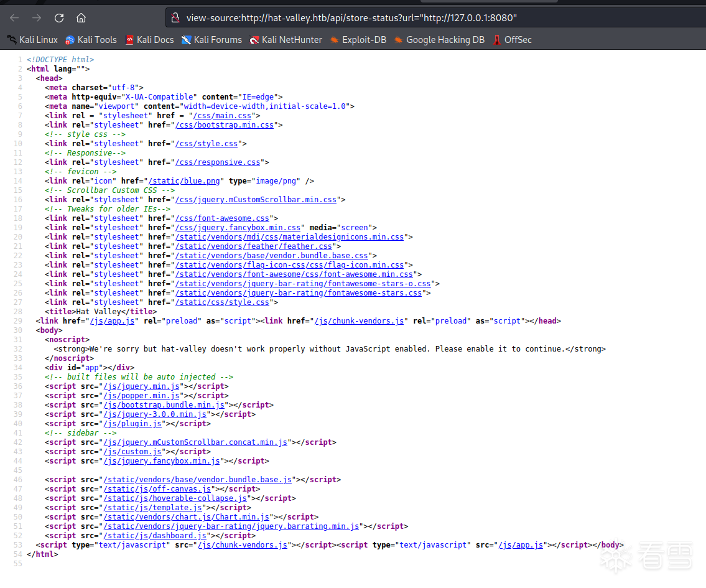Open the fontawesome-stars-o.css link

pos(303,284)
